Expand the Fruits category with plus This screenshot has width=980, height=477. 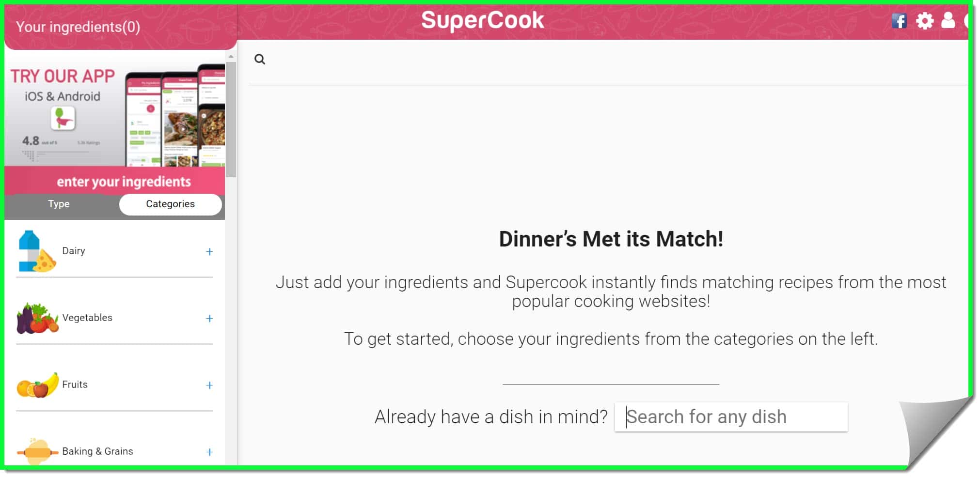pos(209,385)
